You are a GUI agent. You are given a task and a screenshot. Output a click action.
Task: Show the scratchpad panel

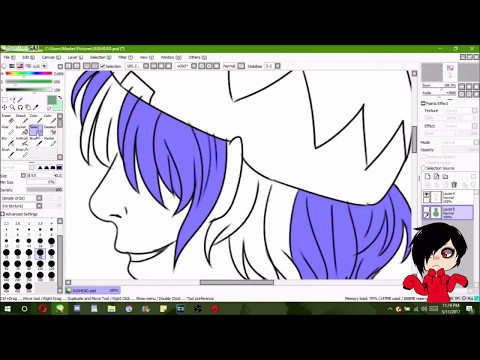[43, 66]
